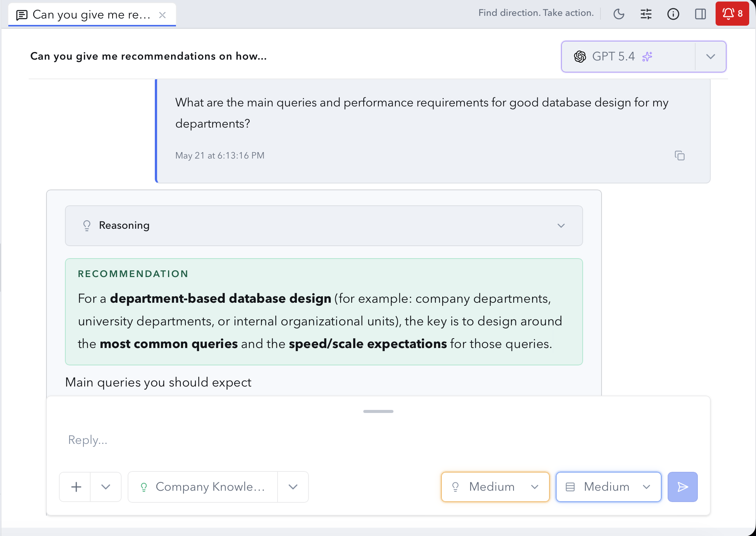This screenshot has height=536, width=756.
Task: Select the GPT 5.4 model button
Action: coord(628,57)
